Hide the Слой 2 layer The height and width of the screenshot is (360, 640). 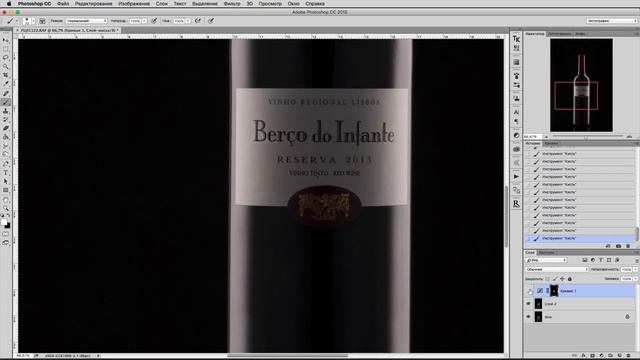(x=529, y=304)
